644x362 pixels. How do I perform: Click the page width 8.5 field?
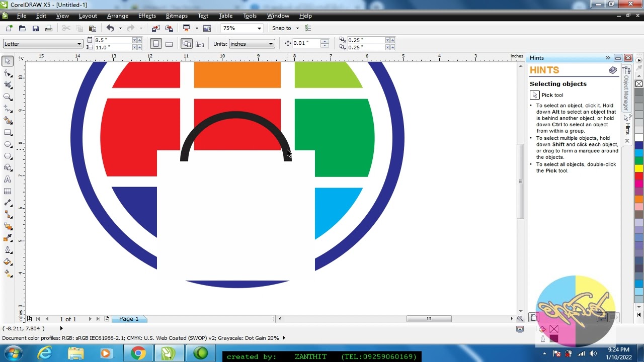tap(113, 40)
